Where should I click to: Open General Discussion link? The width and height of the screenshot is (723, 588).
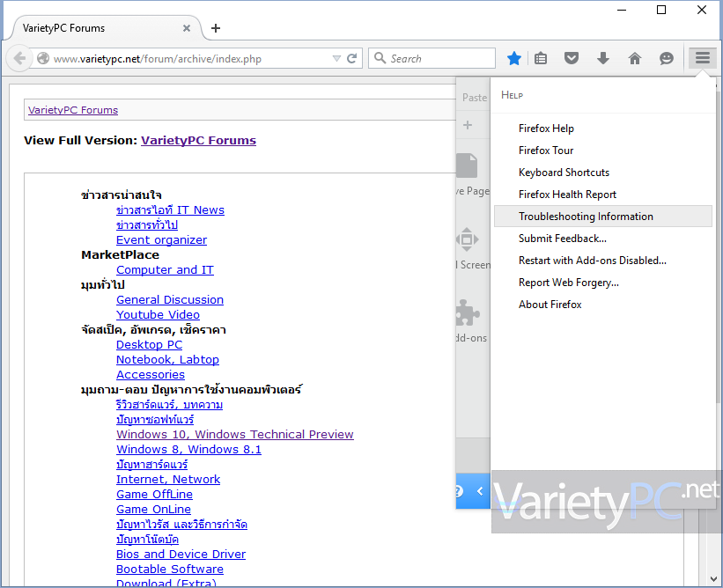[170, 300]
